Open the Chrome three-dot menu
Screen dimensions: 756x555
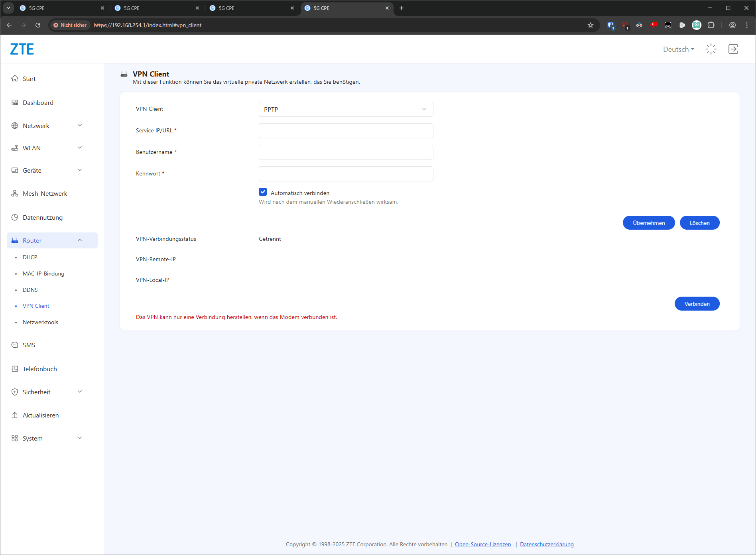pos(747,25)
